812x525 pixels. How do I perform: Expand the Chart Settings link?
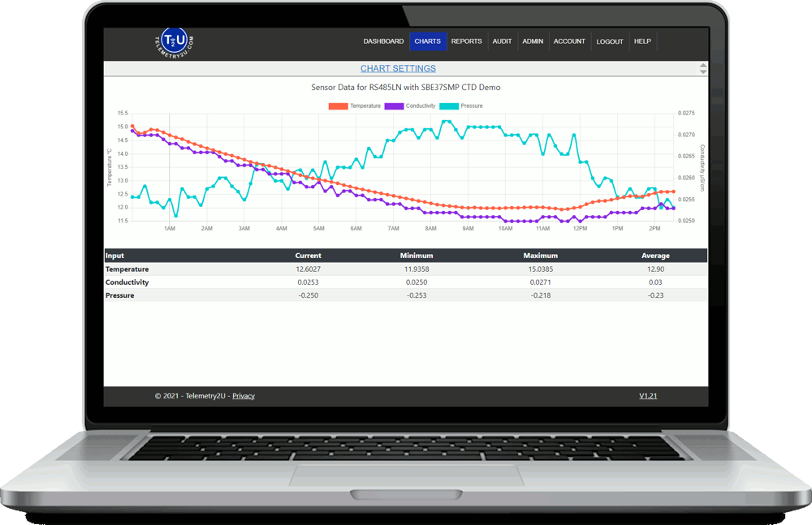click(398, 68)
